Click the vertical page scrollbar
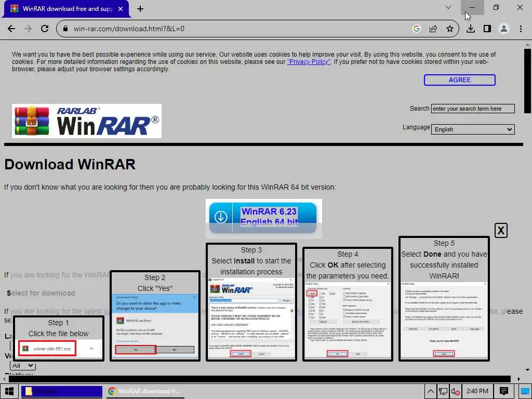The height and width of the screenshot is (399, 532). pos(527,81)
